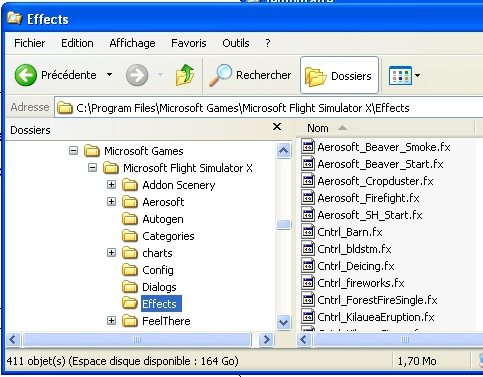483x377 pixels.
Task: Collapse the Microsoft Games tree node
Action: (73, 151)
